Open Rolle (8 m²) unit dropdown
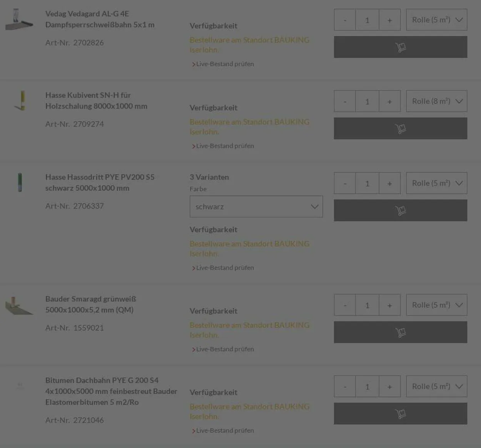The image size is (481, 448). 436,102
